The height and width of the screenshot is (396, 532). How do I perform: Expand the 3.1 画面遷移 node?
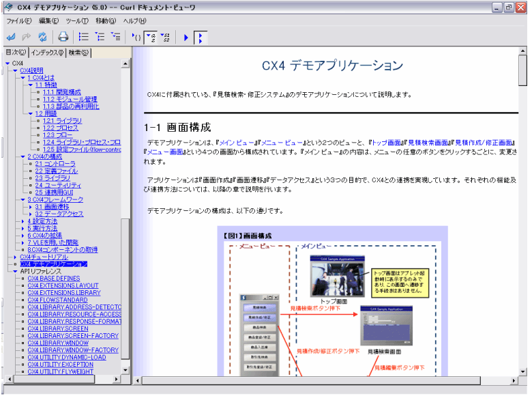coord(31,207)
